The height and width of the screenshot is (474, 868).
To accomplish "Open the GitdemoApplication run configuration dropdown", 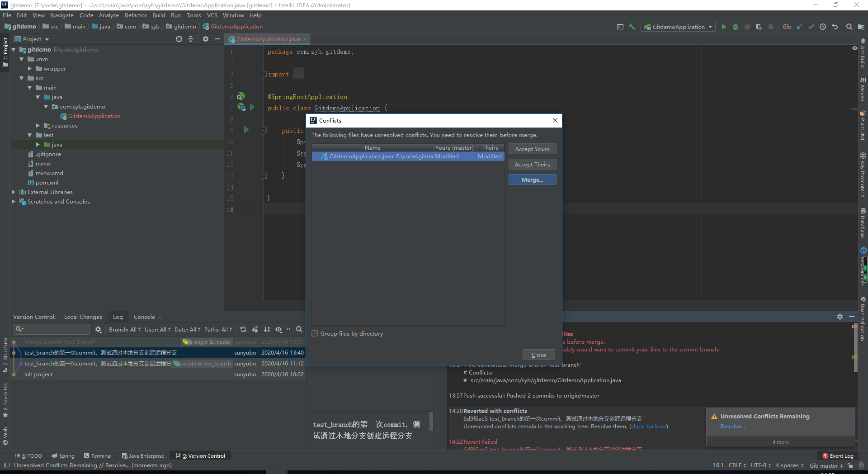I will (678, 27).
